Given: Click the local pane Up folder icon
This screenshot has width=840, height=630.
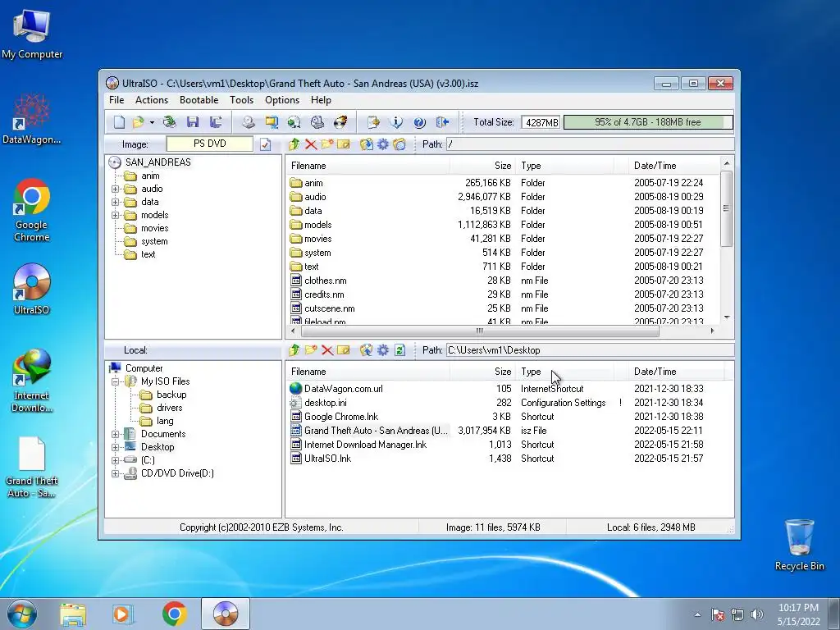Looking at the screenshot, I should pos(294,350).
